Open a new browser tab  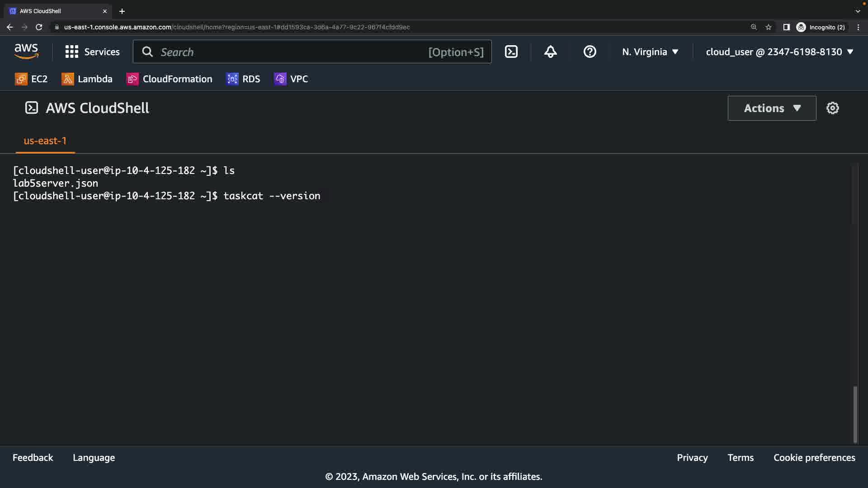pos(122,11)
